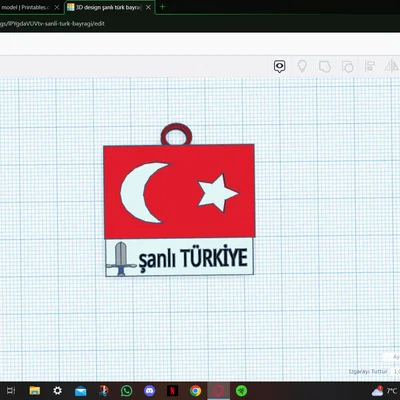The image size is (400, 400).
Task: Select the 3D design şanlı türk bayrağı tab
Action: coord(108,7)
